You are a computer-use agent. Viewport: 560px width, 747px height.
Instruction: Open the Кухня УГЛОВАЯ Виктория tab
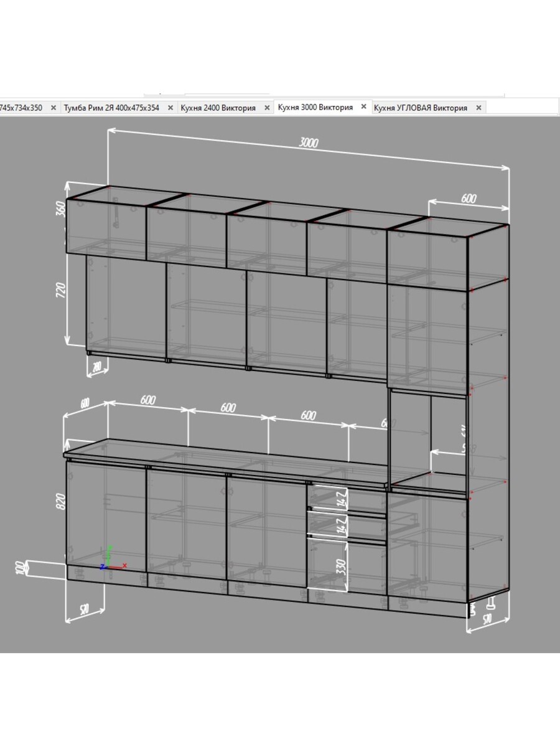(420, 108)
